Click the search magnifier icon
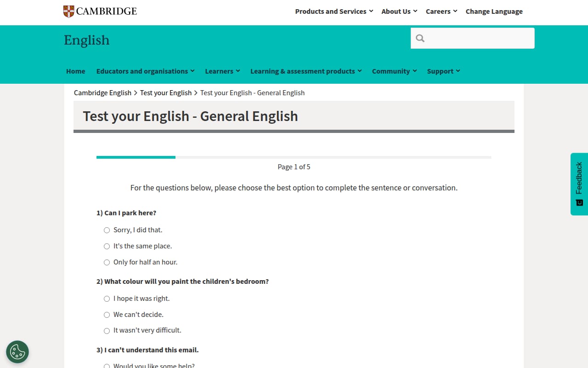The image size is (588, 368). (420, 38)
